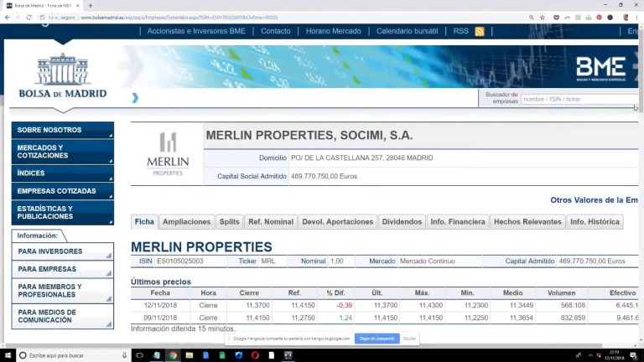Screen dimensions: 644x362
Task: Open the zoom magnifier icon in address bar
Action: (x=532, y=18)
